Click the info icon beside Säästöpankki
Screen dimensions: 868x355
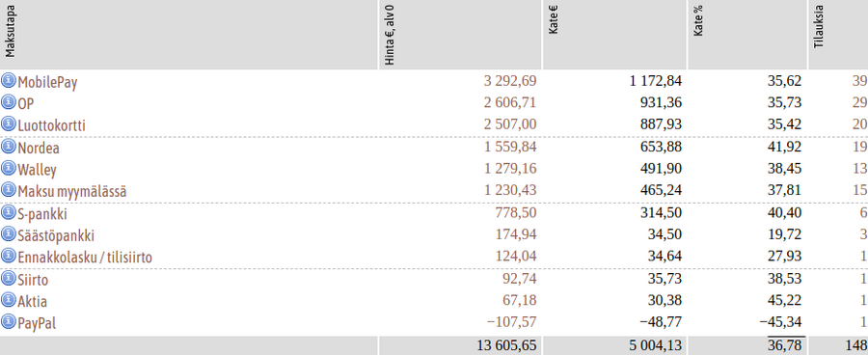pos(9,234)
